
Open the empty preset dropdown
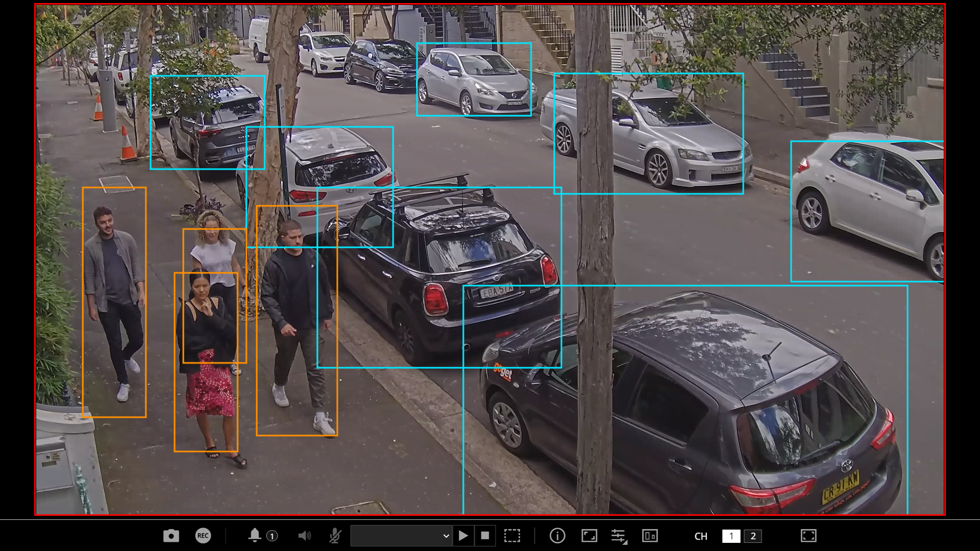point(401,536)
